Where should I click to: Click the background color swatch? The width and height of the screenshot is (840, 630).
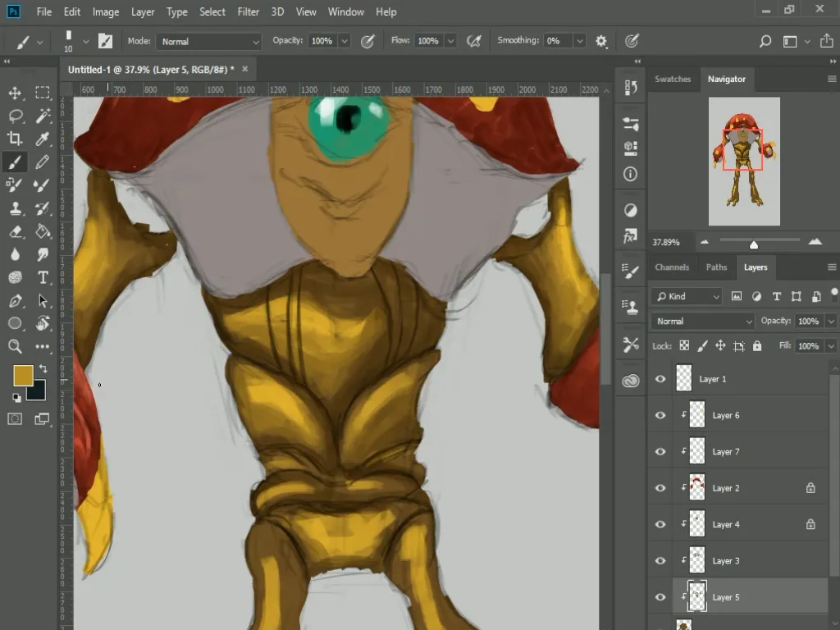[x=39, y=392]
